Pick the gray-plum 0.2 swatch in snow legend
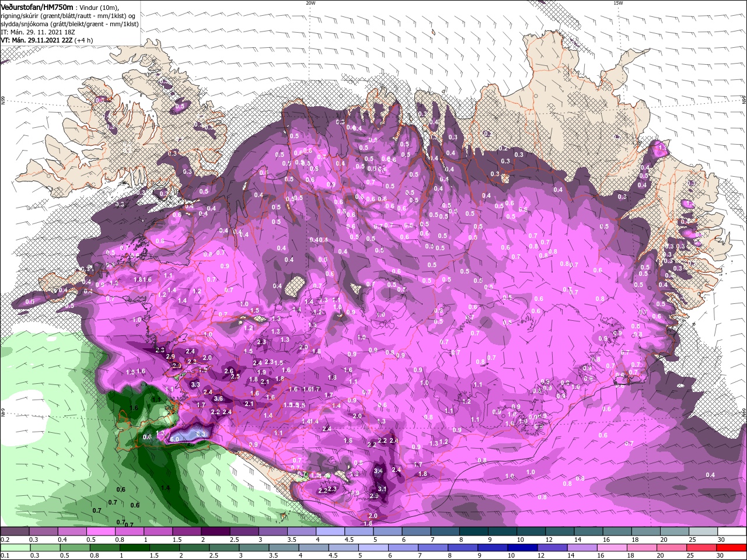 coord(15,531)
